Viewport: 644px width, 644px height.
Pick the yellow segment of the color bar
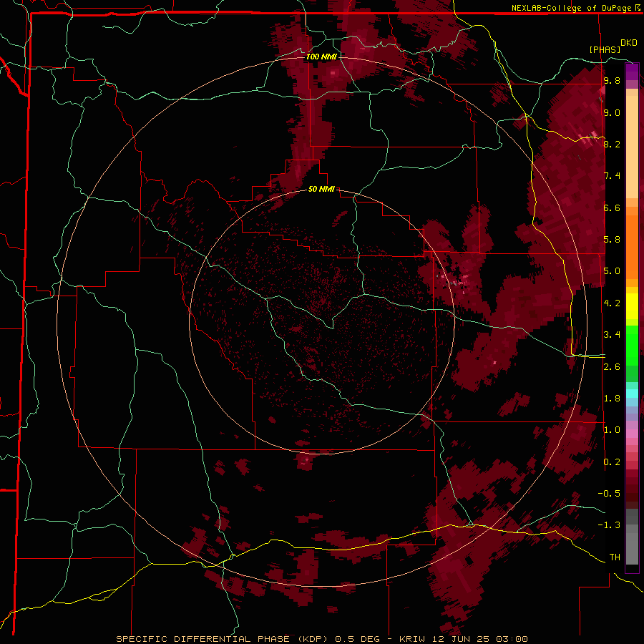point(632,306)
